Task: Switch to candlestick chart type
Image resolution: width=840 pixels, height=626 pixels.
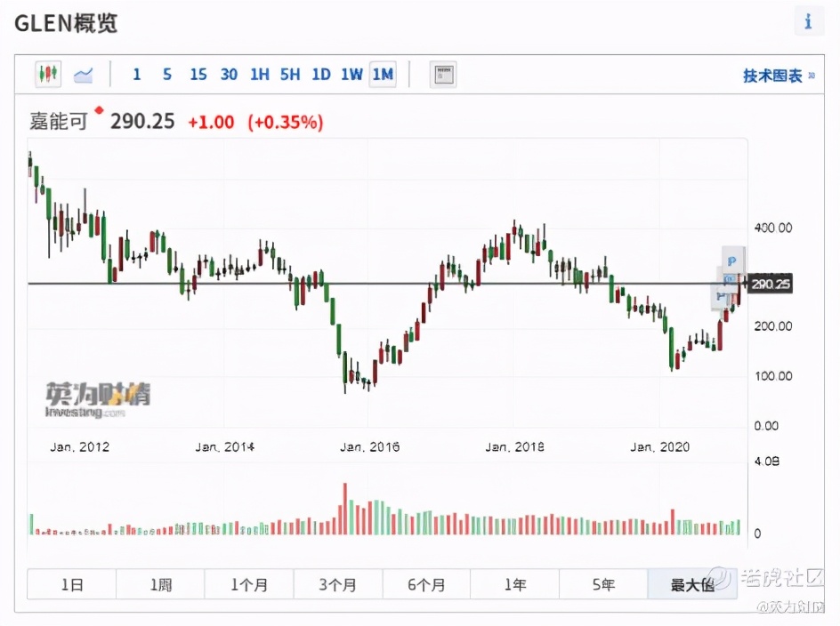Action: pos(48,74)
